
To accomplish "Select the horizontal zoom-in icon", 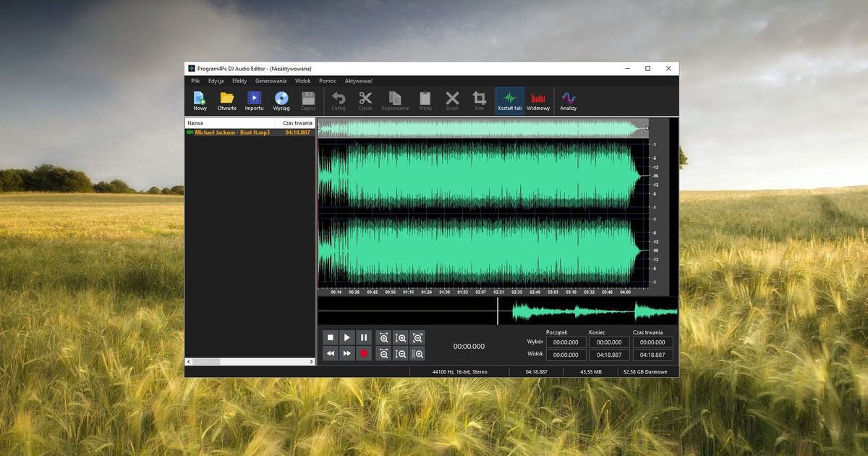I will pos(383,337).
